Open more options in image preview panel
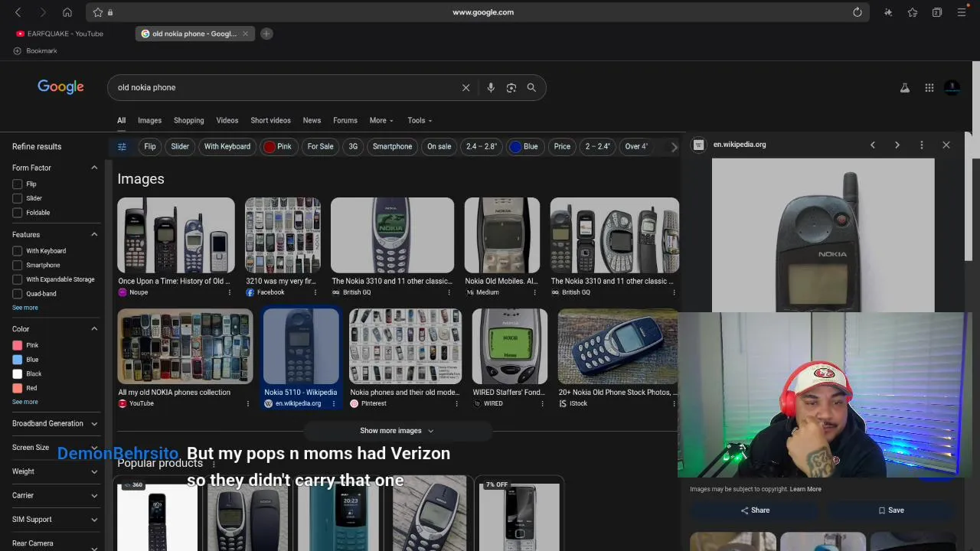The height and width of the screenshot is (551, 980). pyautogui.click(x=922, y=145)
